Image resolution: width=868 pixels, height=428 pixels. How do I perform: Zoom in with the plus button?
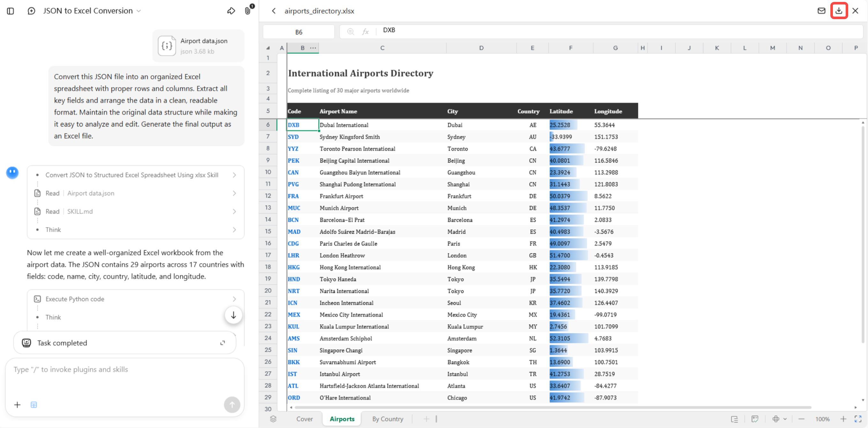point(843,419)
